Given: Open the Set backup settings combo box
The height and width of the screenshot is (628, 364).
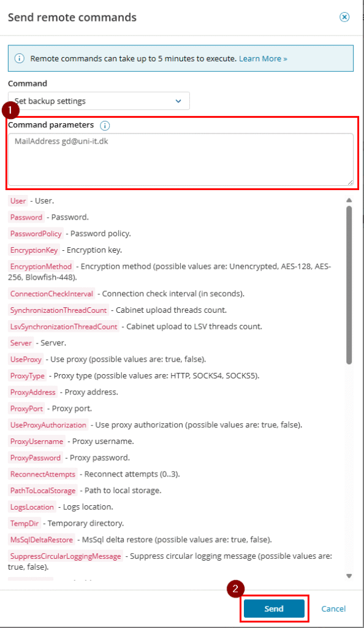Looking at the screenshot, I should [99, 101].
